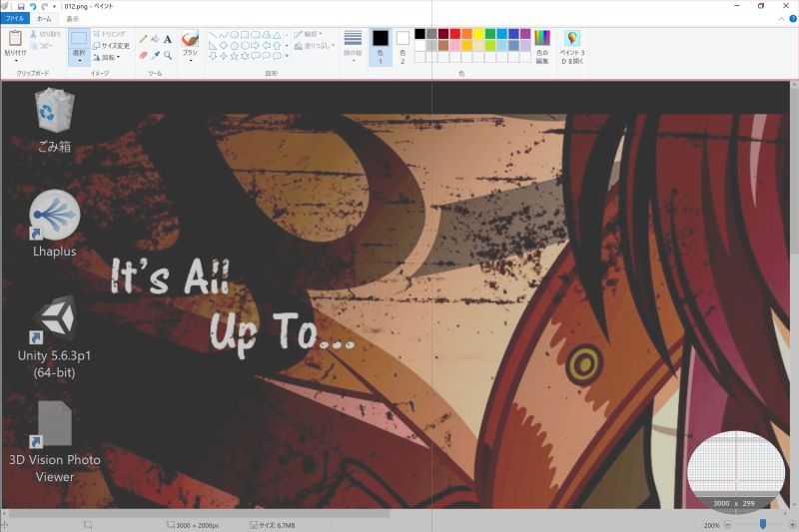Paste using the clipboard icon
799x532 pixels.
point(15,38)
